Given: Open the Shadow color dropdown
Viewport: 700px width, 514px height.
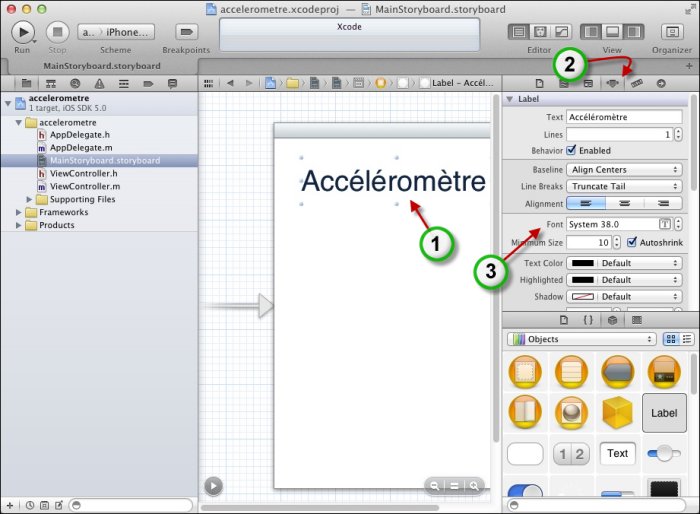Looking at the screenshot, I should tap(624, 297).
